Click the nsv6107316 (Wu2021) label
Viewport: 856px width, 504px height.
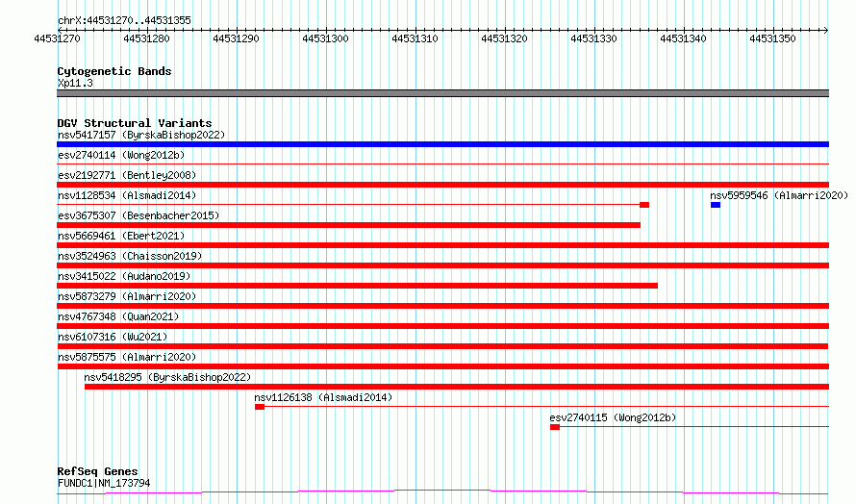point(113,337)
